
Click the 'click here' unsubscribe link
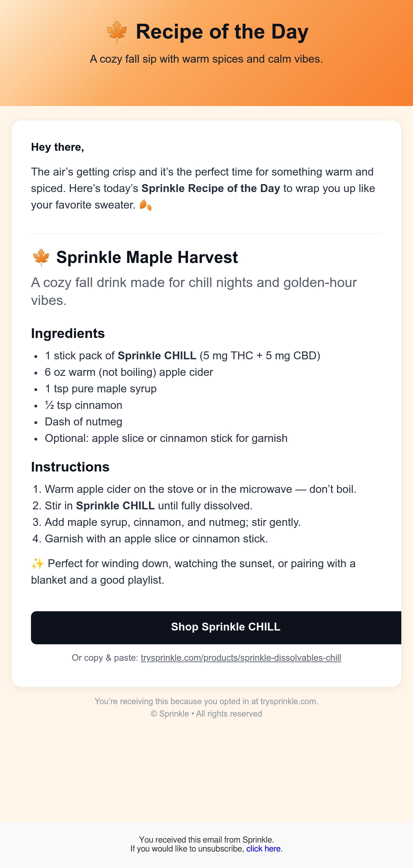pyautogui.click(x=263, y=849)
